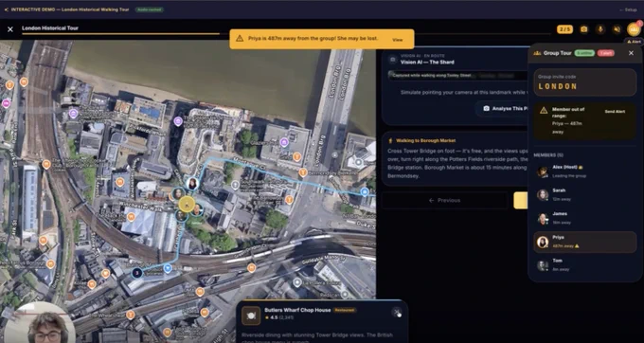This screenshot has height=343, width=644.
Task: Select stop number 3 marker on the map
Action: [137, 272]
